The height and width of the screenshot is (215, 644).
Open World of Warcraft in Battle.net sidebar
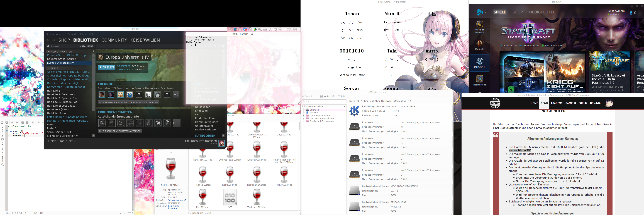point(479,27)
